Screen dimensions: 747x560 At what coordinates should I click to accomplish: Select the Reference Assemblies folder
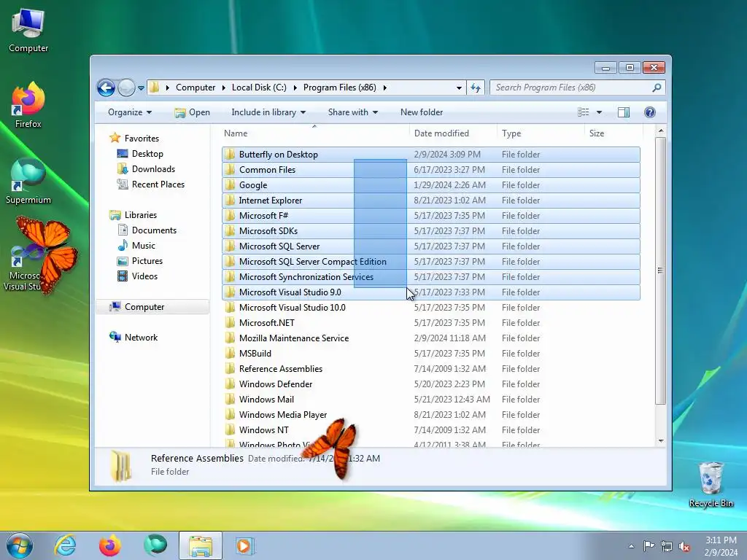pyautogui.click(x=430, y=368)
